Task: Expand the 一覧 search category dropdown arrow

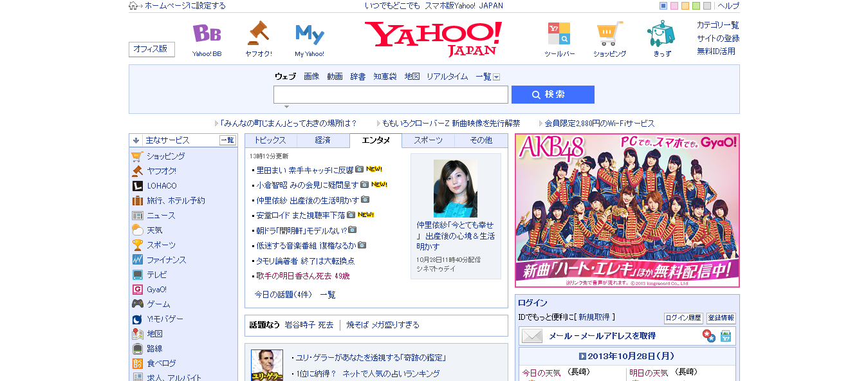Action: (497, 77)
